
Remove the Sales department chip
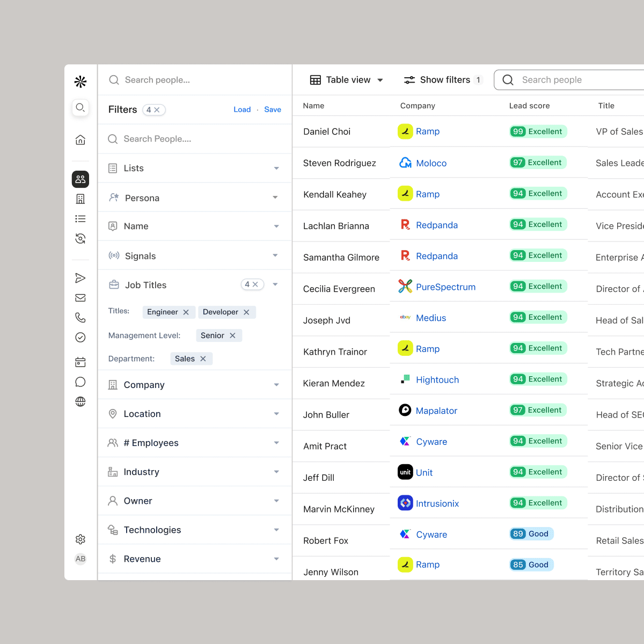(x=203, y=359)
